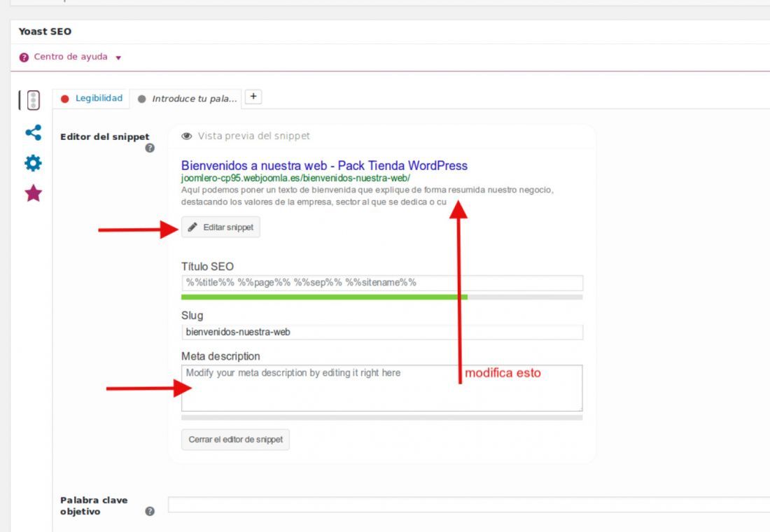This screenshot has width=770, height=532.
Task: Click the Vista previa del snippet label
Action: pyautogui.click(x=254, y=136)
